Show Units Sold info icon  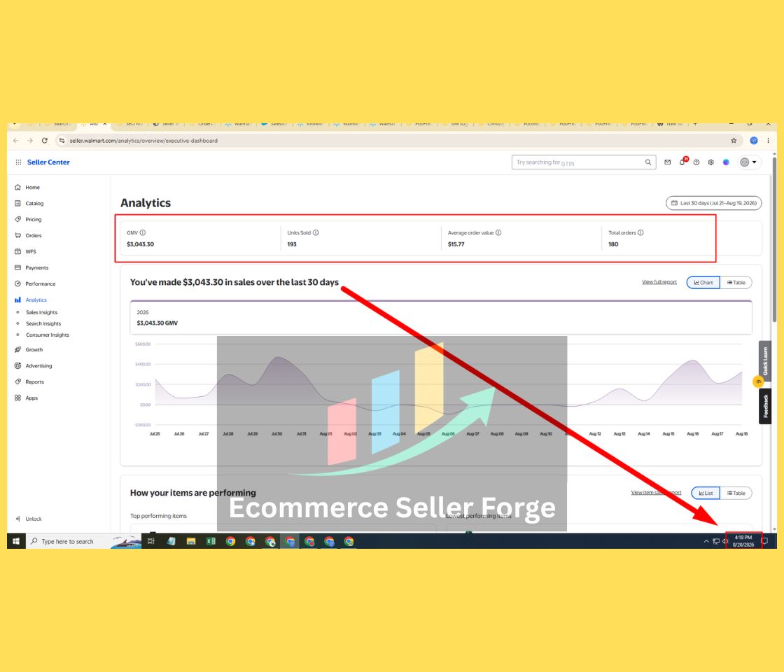pos(316,232)
